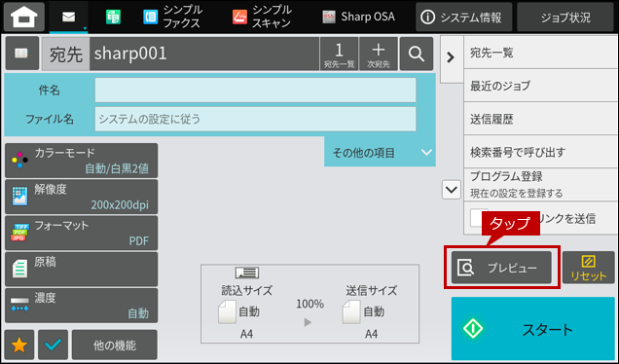The width and height of the screenshot is (619, 364).
Task: Collapse the action panel with the right chevron
Action: tap(451, 58)
